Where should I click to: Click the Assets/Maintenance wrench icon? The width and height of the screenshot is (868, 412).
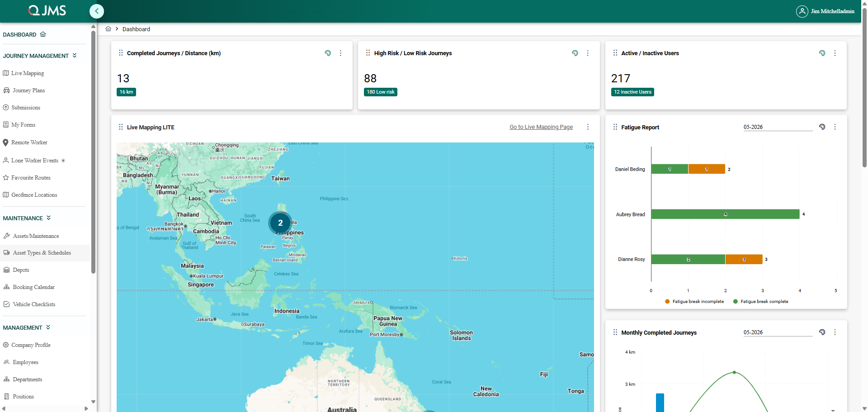[x=6, y=236]
